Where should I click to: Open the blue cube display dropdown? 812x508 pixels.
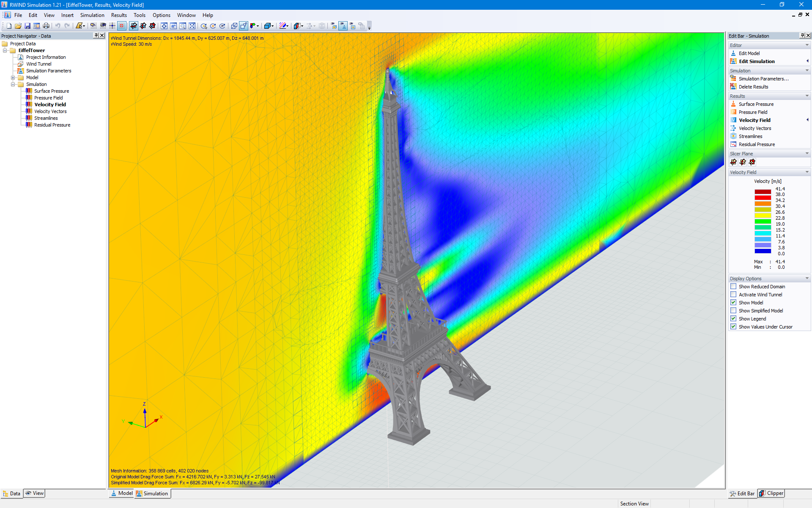[x=273, y=26]
